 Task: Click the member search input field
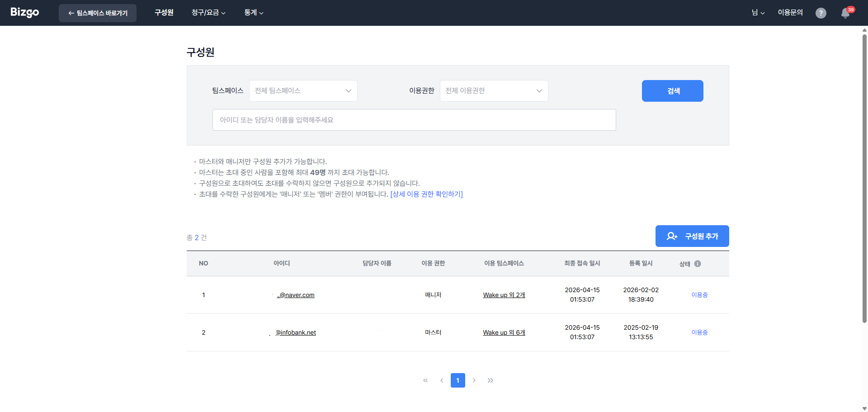[414, 119]
